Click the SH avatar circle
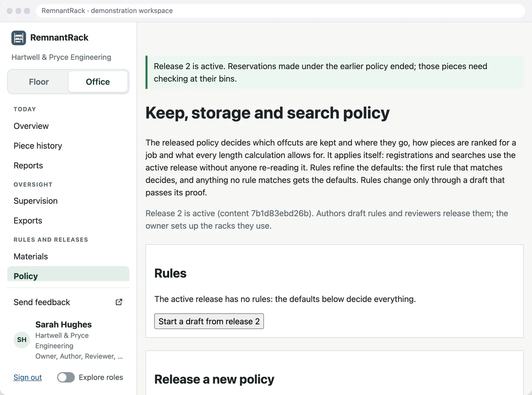 22,340
